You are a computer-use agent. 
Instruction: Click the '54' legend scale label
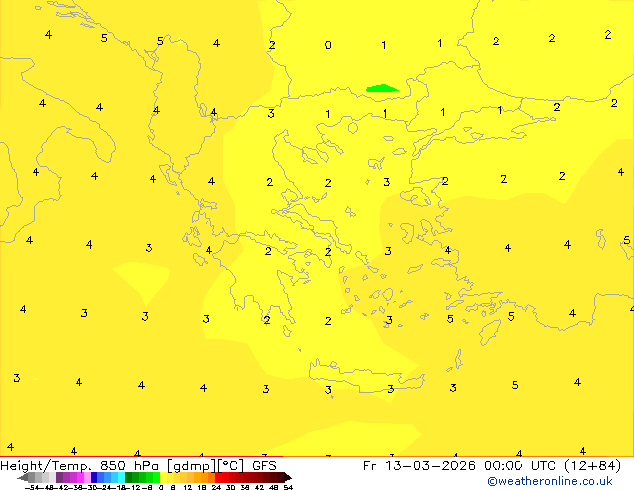(288, 488)
